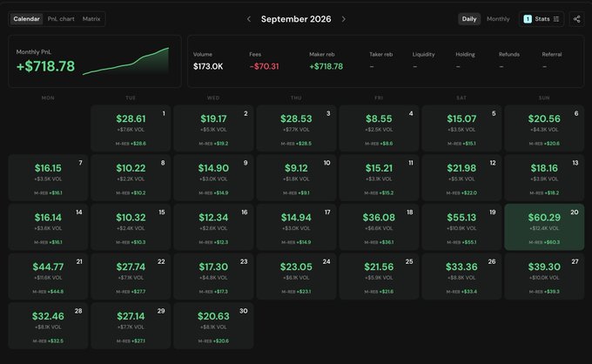
Task: Click the Maker reb +$718.78 stat
Action: [x=326, y=61]
